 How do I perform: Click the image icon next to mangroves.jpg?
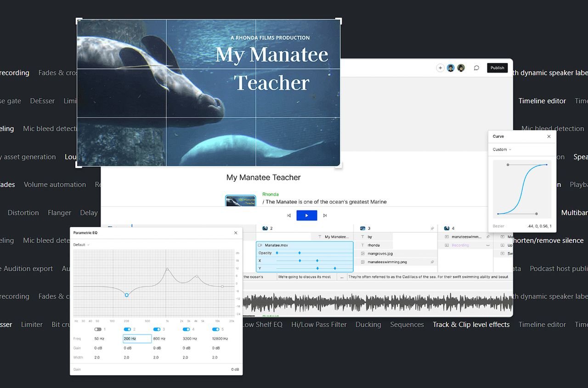[x=362, y=253]
